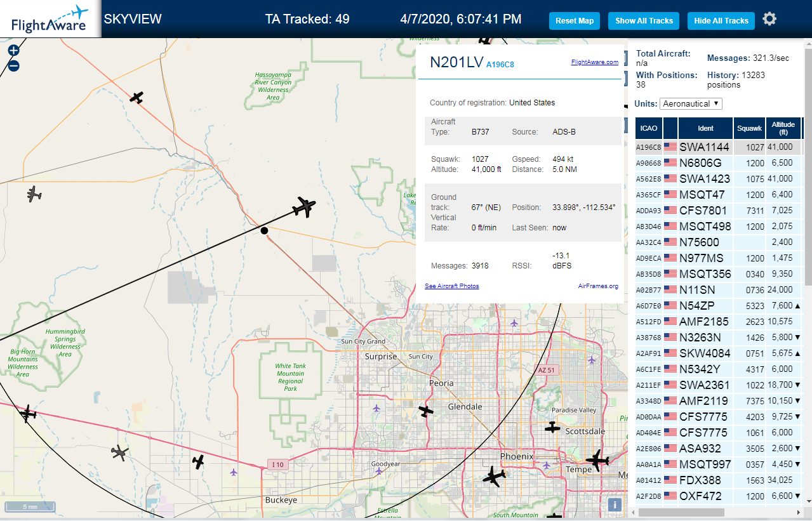Select the AMF2119 aircraft row
The height and width of the screenshot is (521, 812).
point(719,401)
